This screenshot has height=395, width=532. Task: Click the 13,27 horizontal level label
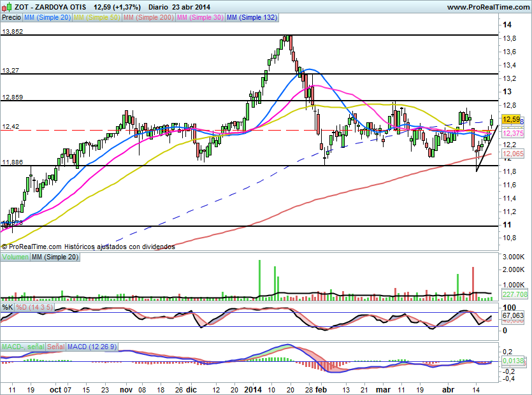11,71
